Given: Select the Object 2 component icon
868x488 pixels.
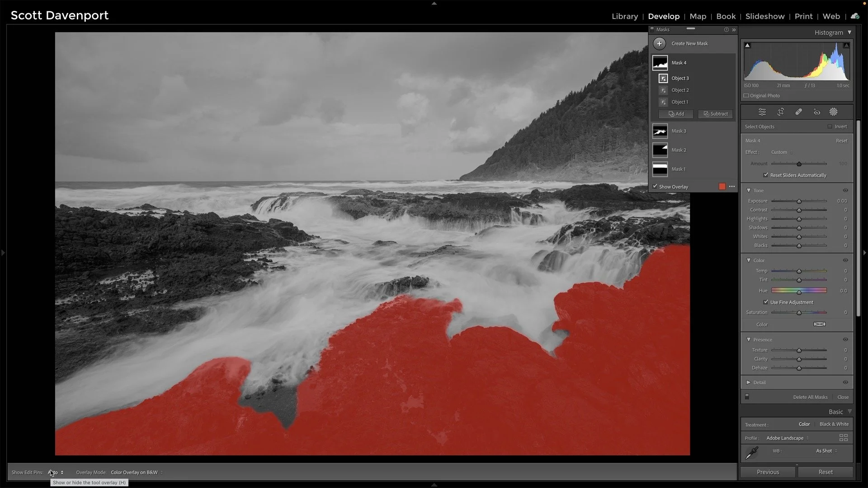Looking at the screenshot, I should click(x=663, y=90).
